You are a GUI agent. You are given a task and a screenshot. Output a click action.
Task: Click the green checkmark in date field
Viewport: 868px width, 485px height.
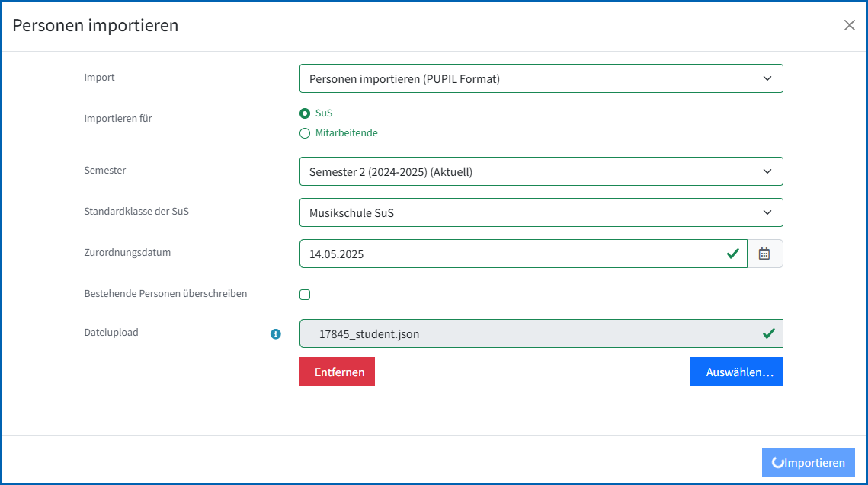(x=733, y=254)
